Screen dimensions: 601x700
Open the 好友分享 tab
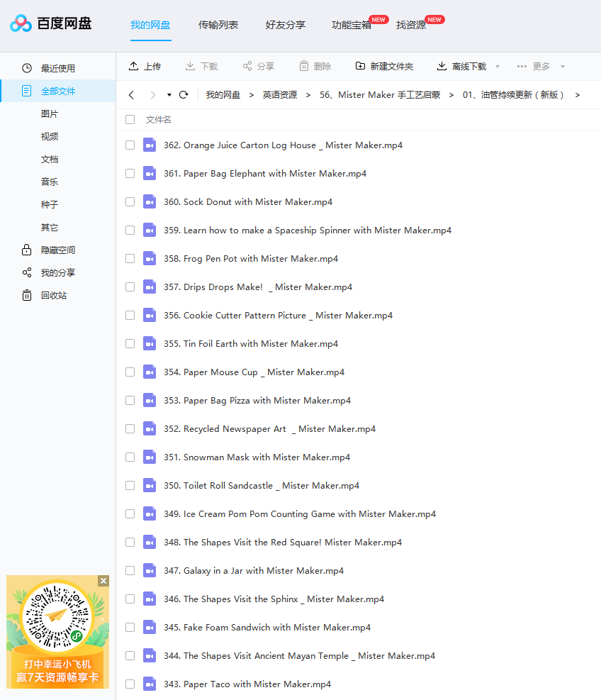click(286, 25)
